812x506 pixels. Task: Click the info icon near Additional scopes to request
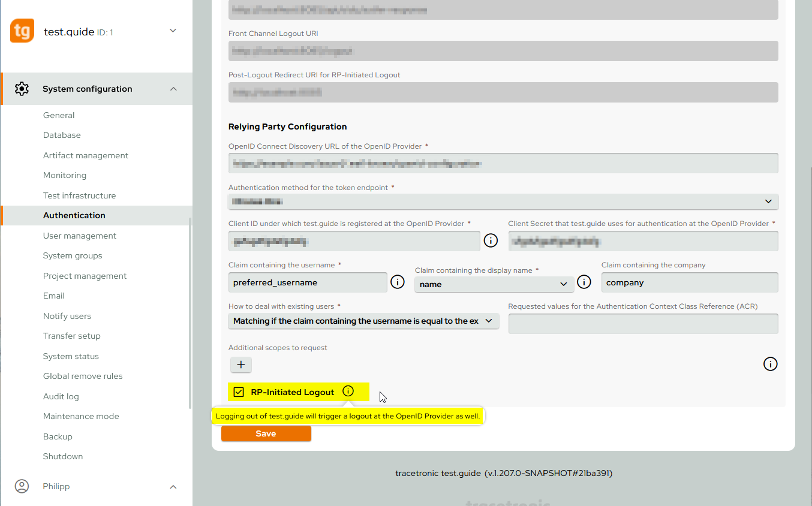pyautogui.click(x=770, y=364)
